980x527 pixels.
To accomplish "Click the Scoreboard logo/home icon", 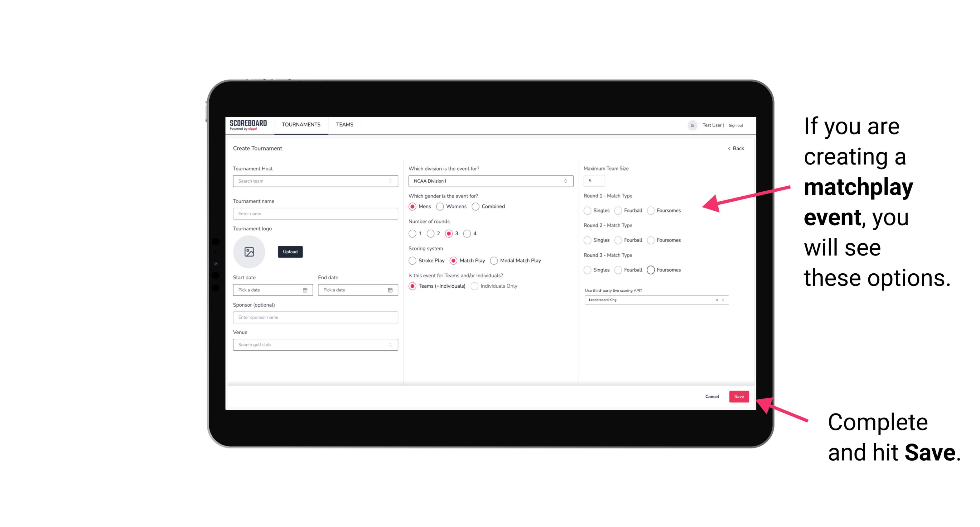I will click(249, 125).
